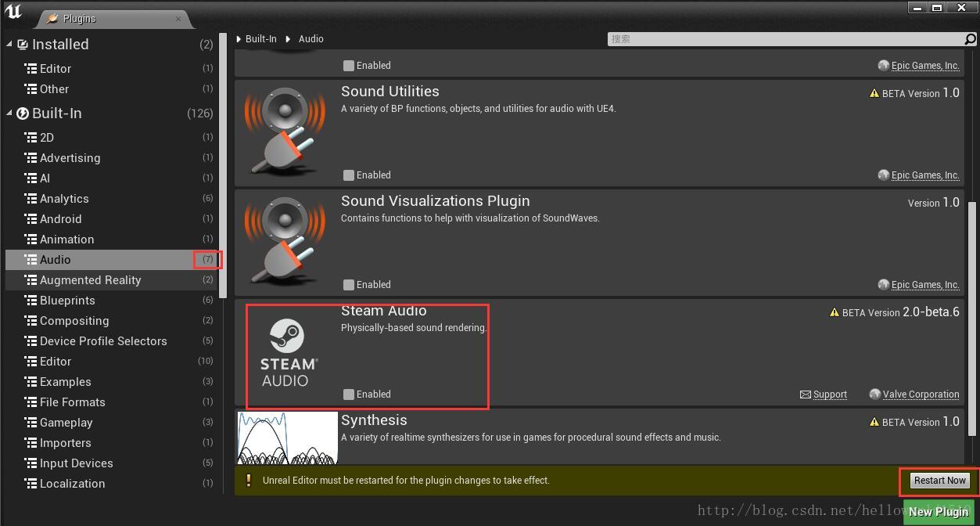Click Sound Utilities BETA warning icon
The height and width of the screenshot is (526, 980).
(874, 93)
